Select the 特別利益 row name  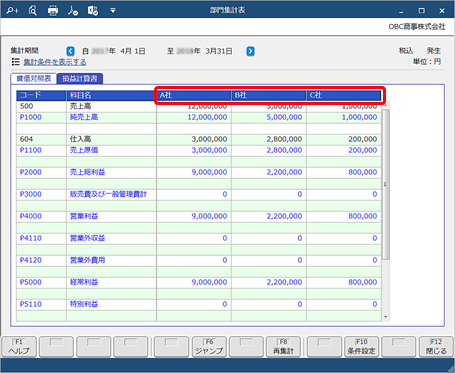[x=111, y=304]
